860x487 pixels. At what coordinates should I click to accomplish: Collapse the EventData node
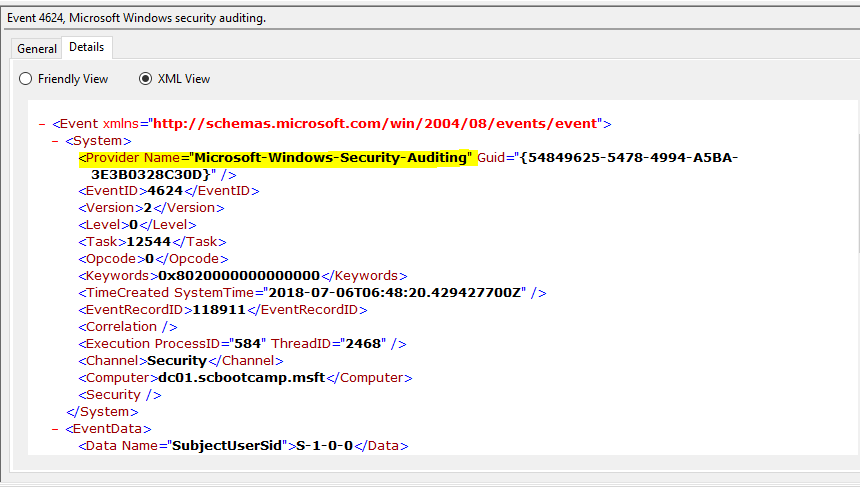click(x=55, y=429)
